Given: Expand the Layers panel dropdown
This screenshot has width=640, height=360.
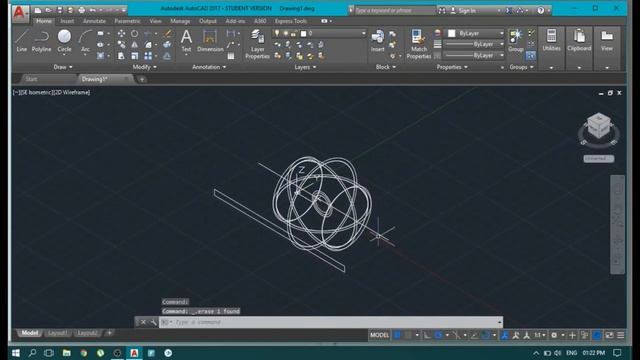Looking at the screenshot, I should point(305,67).
